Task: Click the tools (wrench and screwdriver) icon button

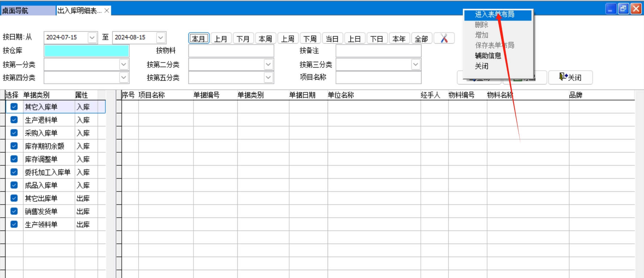Action: [444, 38]
